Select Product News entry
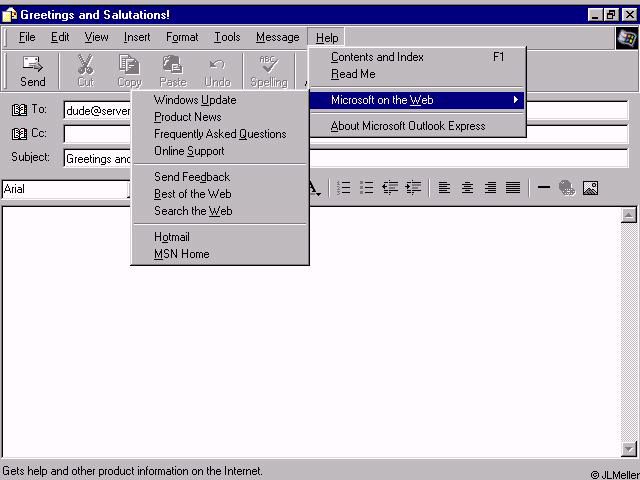This screenshot has width=640, height=480. pyautogui.click(x=220, y=117)
